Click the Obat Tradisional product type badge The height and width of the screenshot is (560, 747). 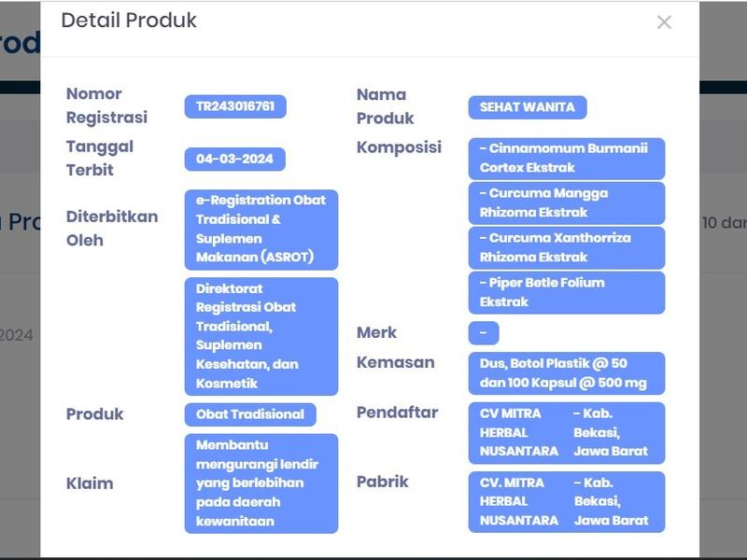click(250, 414)
